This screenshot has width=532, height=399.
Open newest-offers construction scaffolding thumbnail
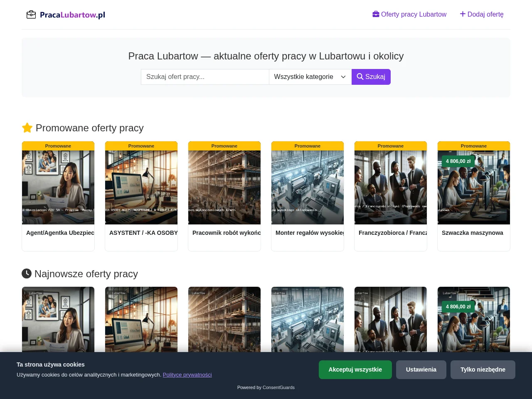pyautogui.click(x=224, y=319)
